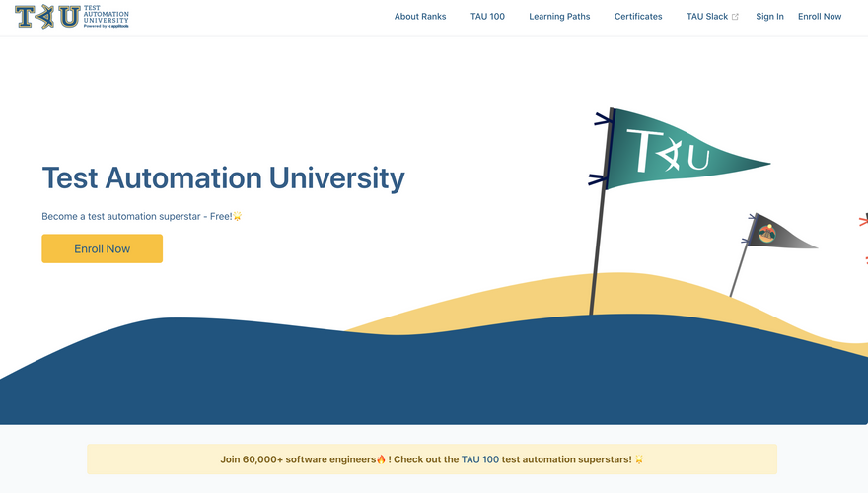Click the star emoji ending the banner

coord(639,459)
